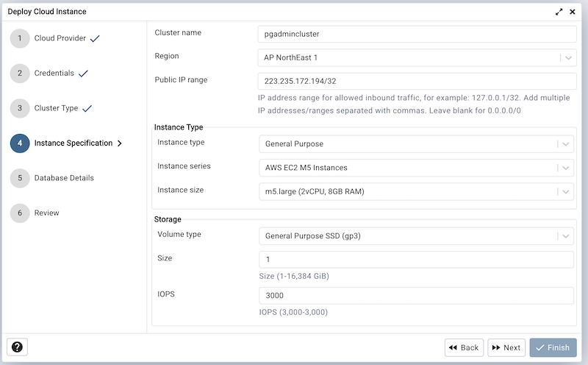Click the step 2 number circle
This screenshot has height=365, width=588.
[x=20, y=74]
